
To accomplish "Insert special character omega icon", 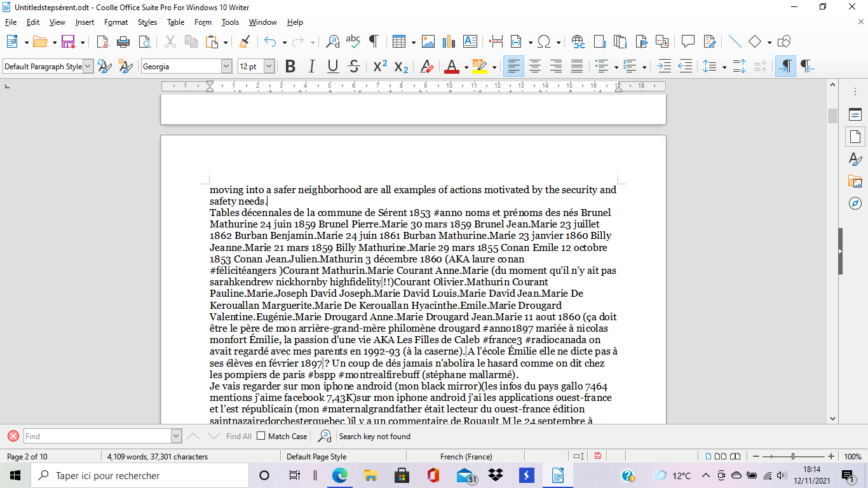I will (x=544, y=42).
